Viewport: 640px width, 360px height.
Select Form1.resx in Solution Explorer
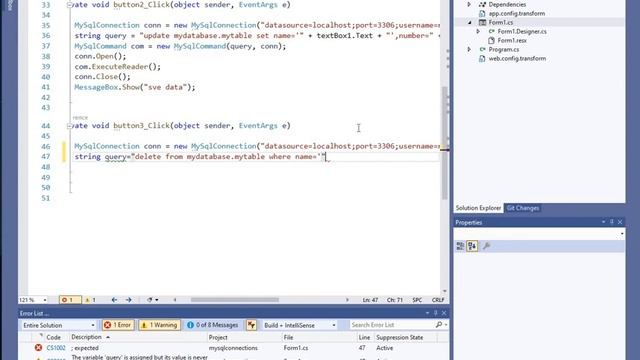point(512,40)
